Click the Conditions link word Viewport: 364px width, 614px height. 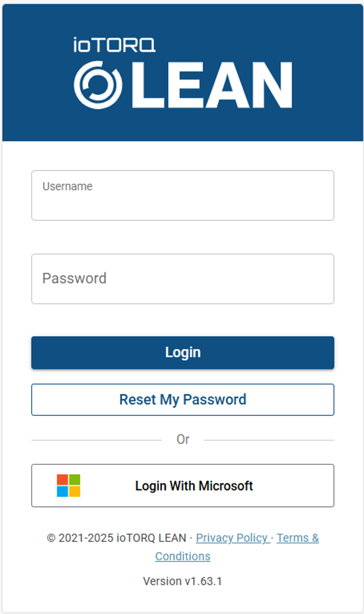click(x=183, y=556)
